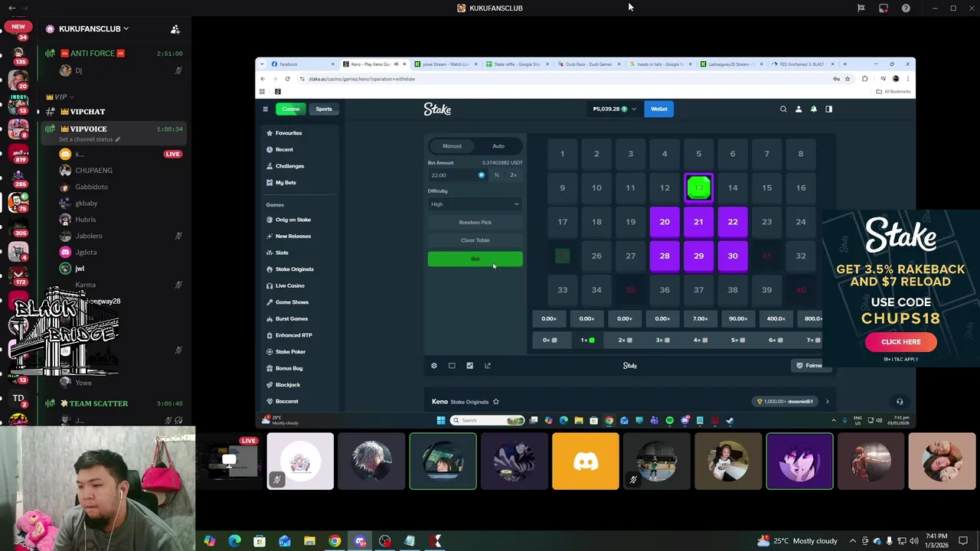Add Keno to favourites star
Viewport: 980px width, 551px height.
[496, 402]
